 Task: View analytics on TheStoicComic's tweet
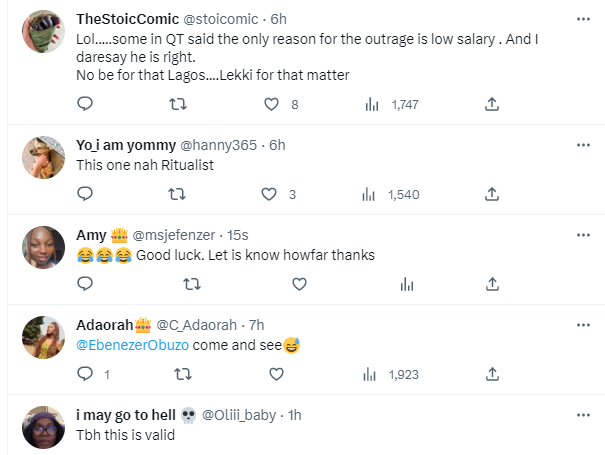click(371, 104)
